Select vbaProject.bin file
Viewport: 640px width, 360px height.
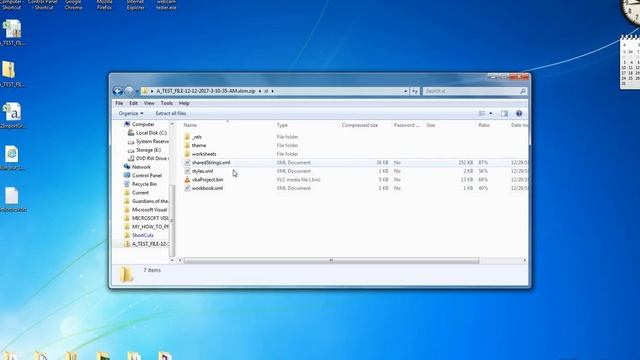coord(207,180)
